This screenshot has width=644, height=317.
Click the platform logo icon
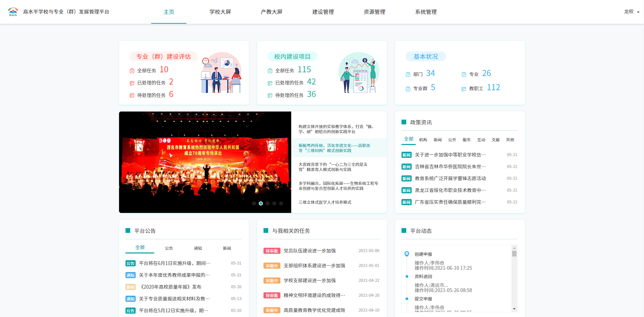coord(13,12)
